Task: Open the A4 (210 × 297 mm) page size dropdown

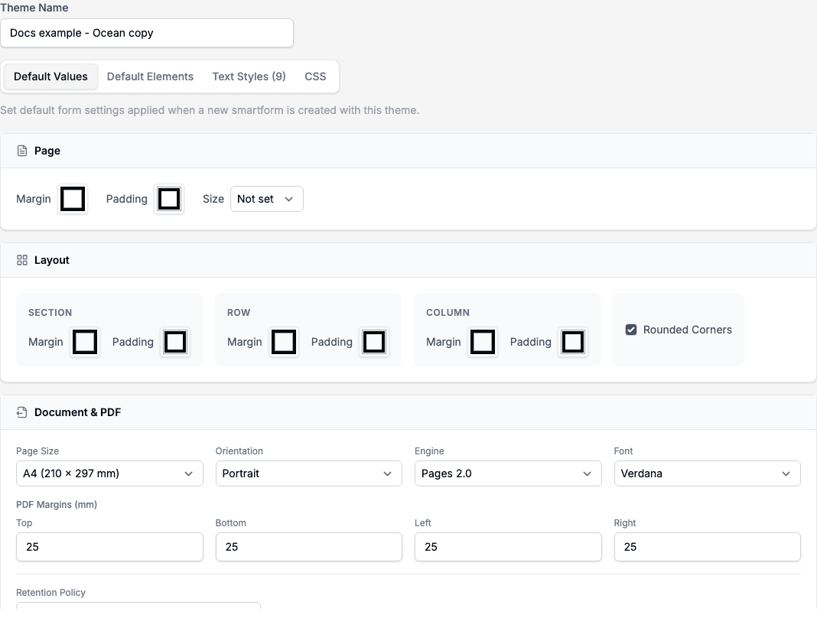Action: 109,473
